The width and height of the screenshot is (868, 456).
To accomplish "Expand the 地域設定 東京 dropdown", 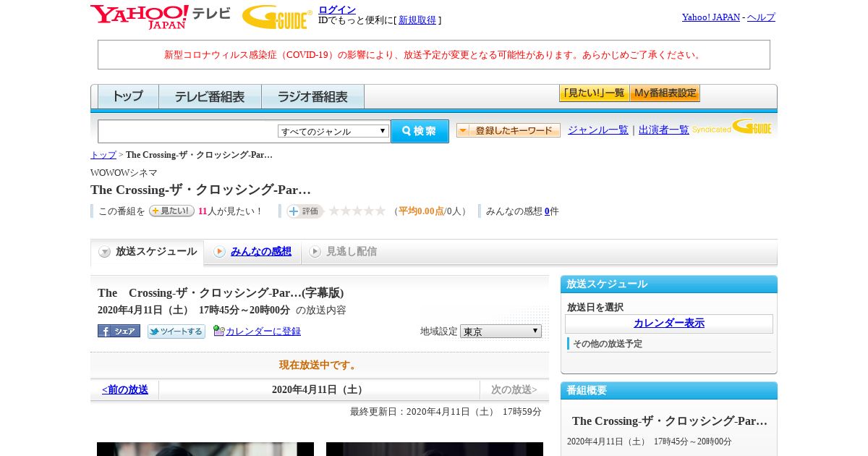I will click(501, 331).
